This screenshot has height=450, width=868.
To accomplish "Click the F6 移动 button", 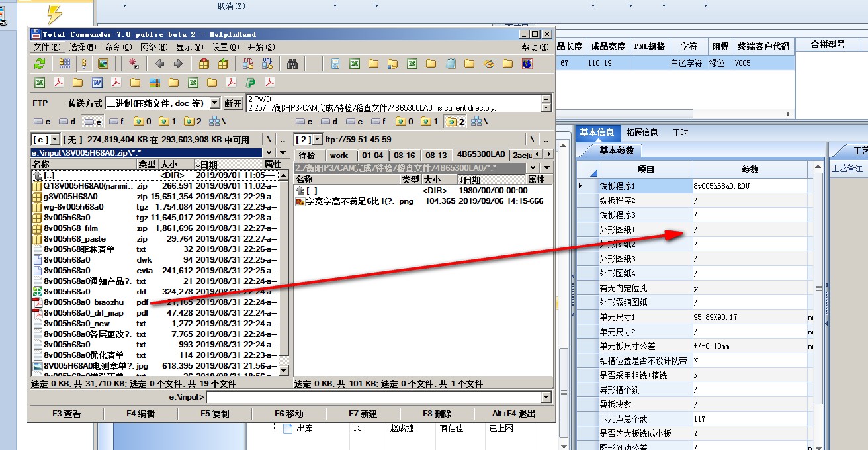I will point(289,414).
